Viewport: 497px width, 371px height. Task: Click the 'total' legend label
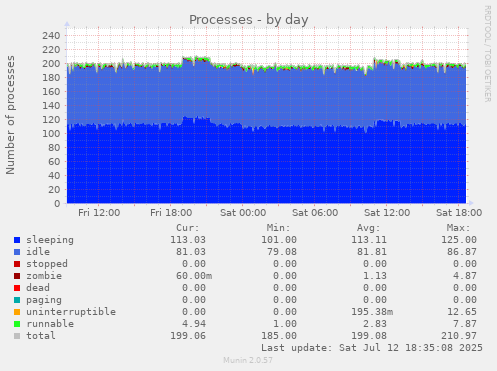click(41, 336)
